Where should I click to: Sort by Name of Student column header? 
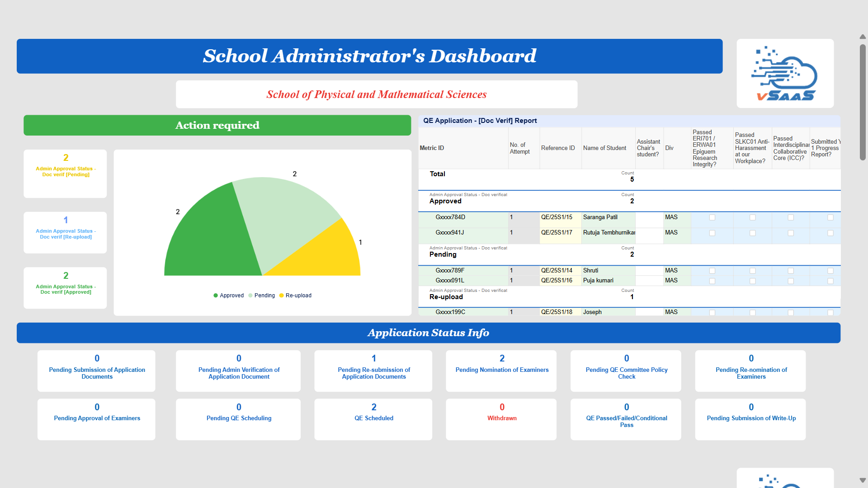click(604, 148)
